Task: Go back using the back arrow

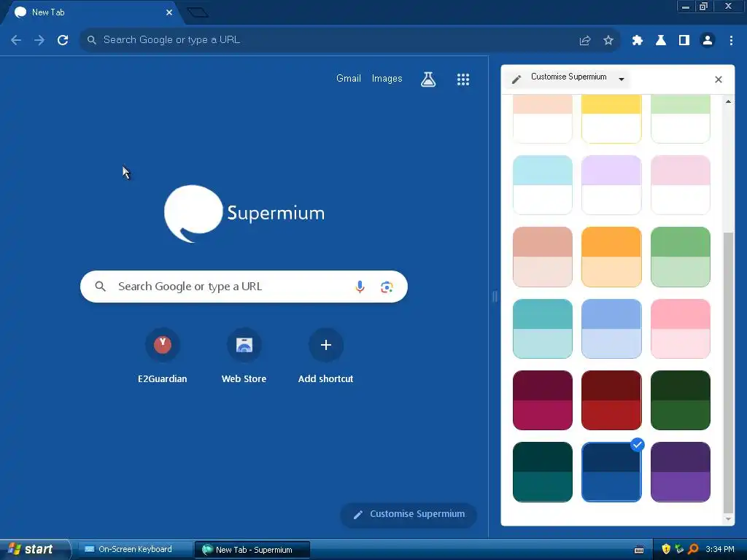Action: pos(16,40)
